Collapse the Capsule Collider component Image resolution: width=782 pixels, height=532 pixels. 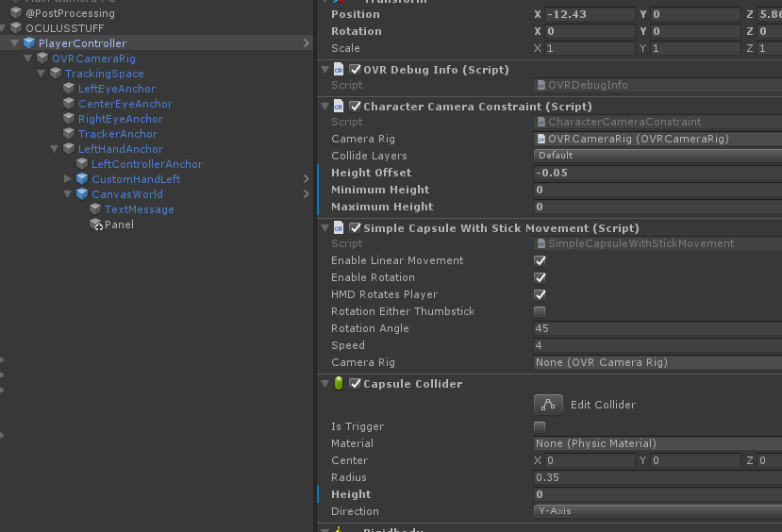pyautogui.click(x=325, y=383)
